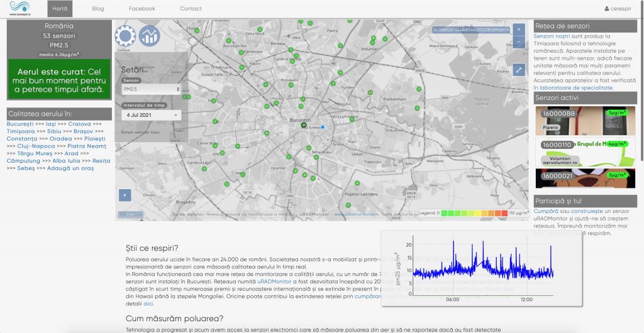The width and height of the screenshot is (644, 333).
Task: Open air quality for Ploiești
Action: 95,139
